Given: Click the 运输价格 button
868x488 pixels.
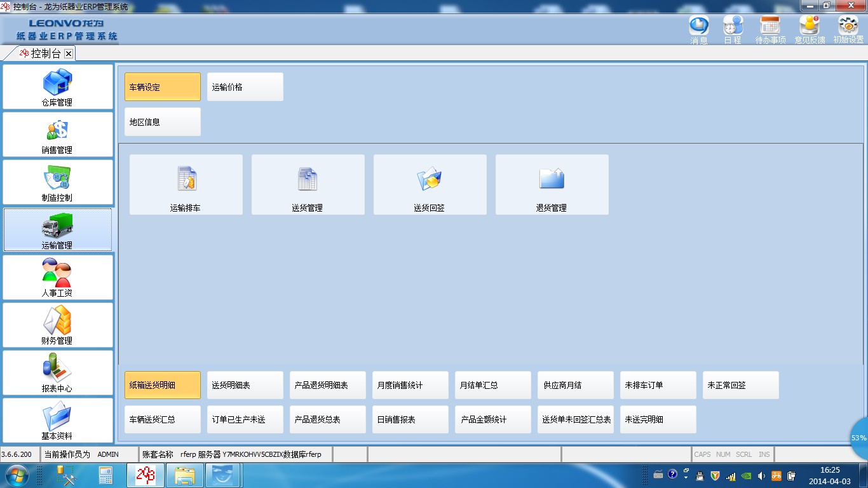Looking at the screenshot, I should click(x=245, y=87).
